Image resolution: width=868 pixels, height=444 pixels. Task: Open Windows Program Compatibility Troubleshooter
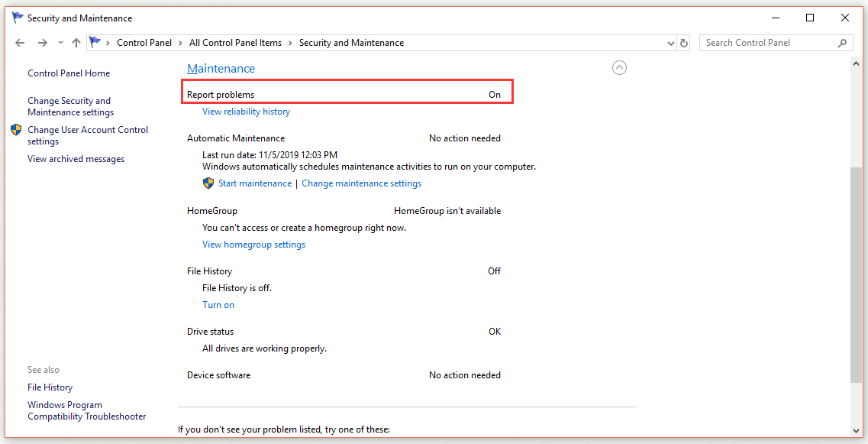(87, 410)
